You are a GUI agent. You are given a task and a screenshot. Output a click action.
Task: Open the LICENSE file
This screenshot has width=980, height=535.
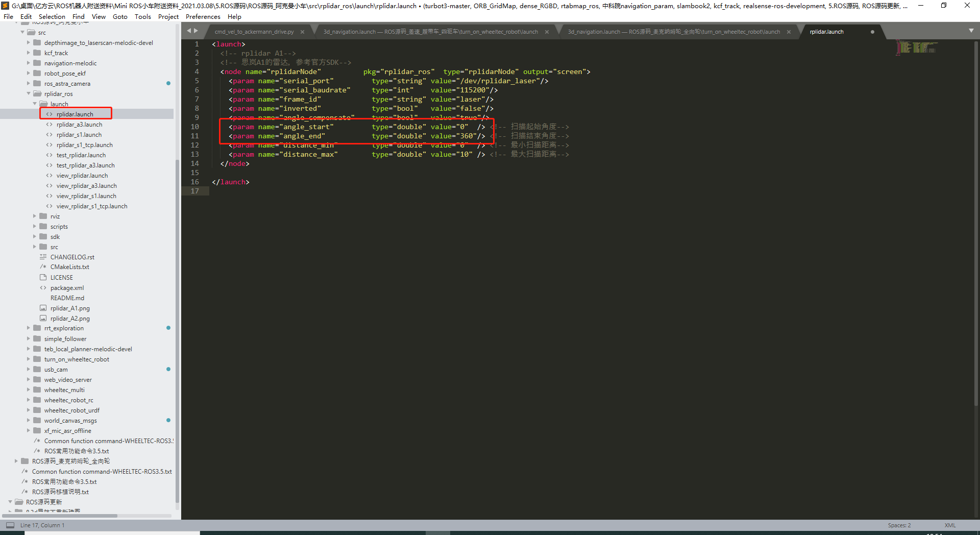coord(61,278)
